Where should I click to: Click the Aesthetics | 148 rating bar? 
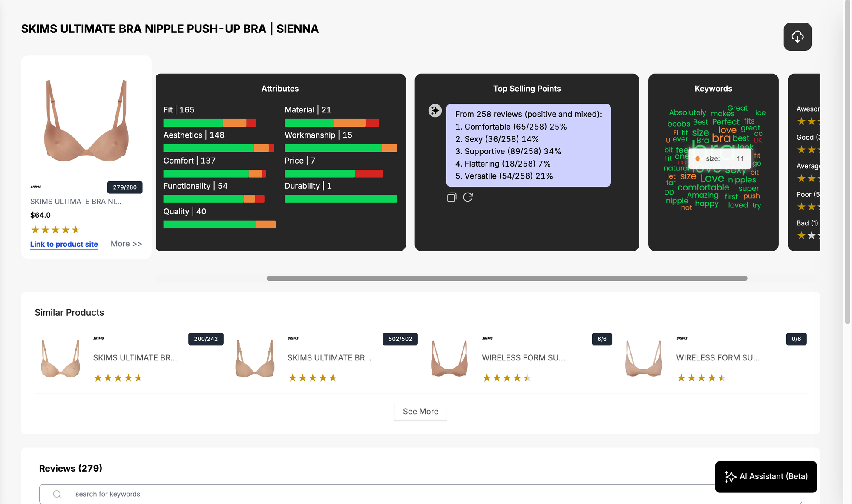(x=219, y=148)
